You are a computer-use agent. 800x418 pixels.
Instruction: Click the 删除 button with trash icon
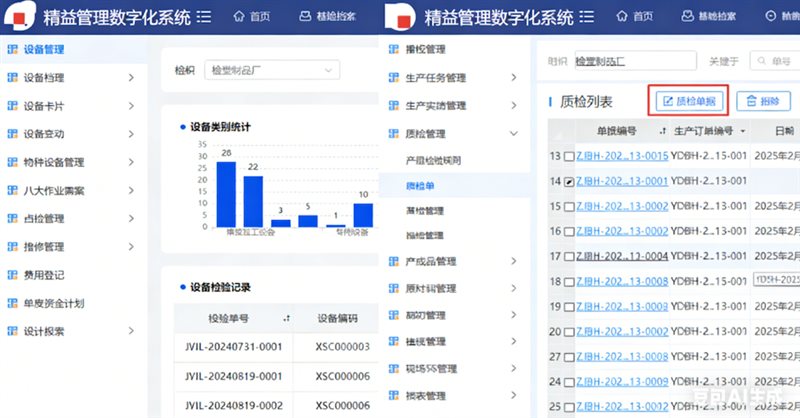(763, 101)
